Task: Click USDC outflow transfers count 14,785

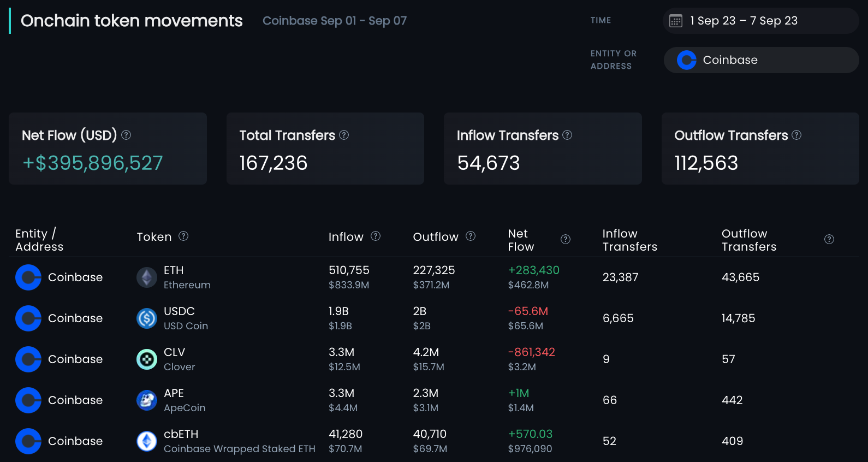Action: 739,318
